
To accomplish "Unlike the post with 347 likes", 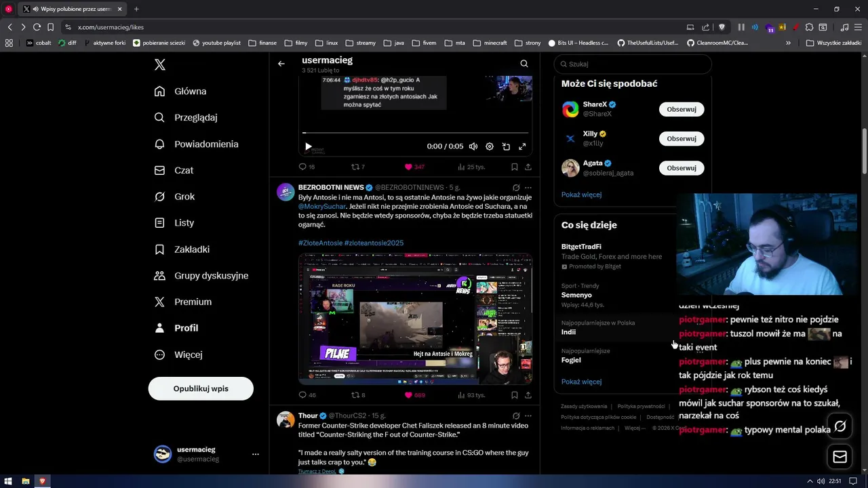I will [x=414, y=167].
